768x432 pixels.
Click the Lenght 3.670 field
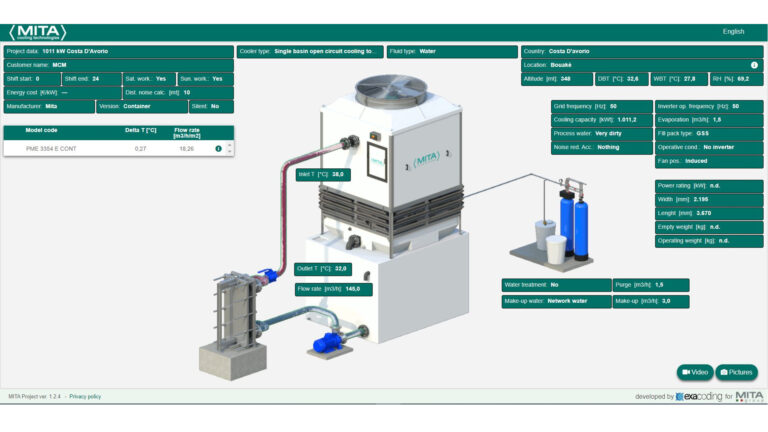pos(709,214)
